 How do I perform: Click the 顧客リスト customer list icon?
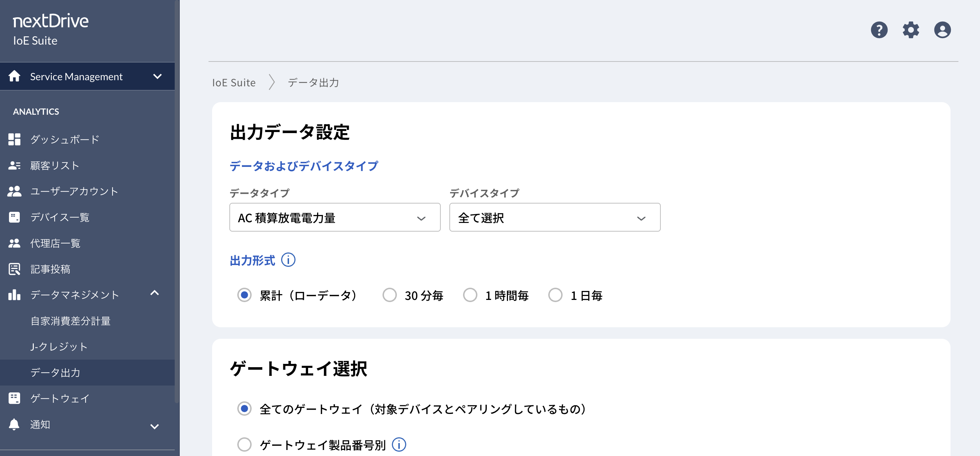pos(14,165)
